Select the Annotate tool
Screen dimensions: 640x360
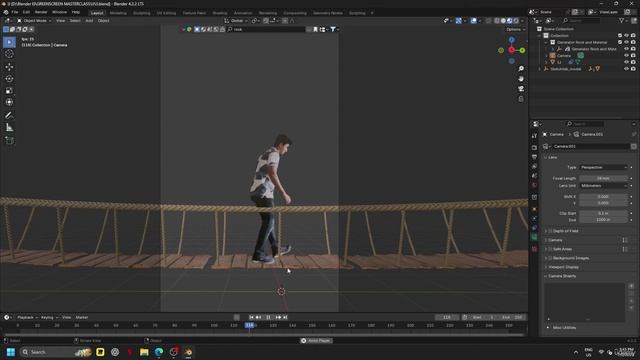[x=9, y=116]
